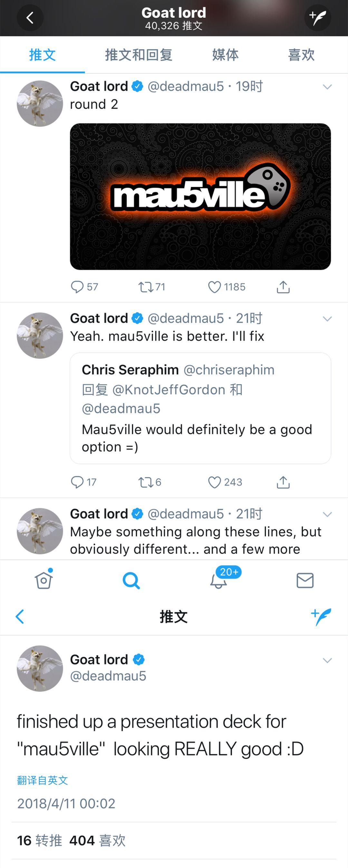Like the "round 2" tweet
Screen dimensions: 348x868
coord(215,287)
